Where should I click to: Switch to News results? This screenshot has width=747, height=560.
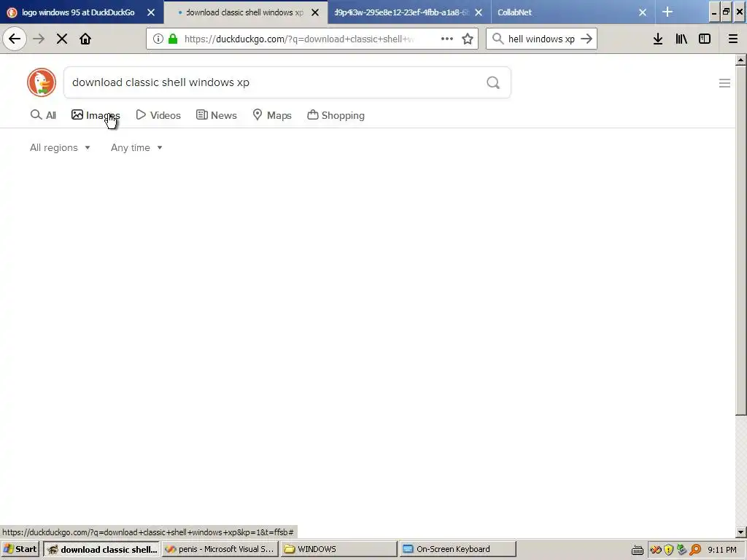coord(216,115)
